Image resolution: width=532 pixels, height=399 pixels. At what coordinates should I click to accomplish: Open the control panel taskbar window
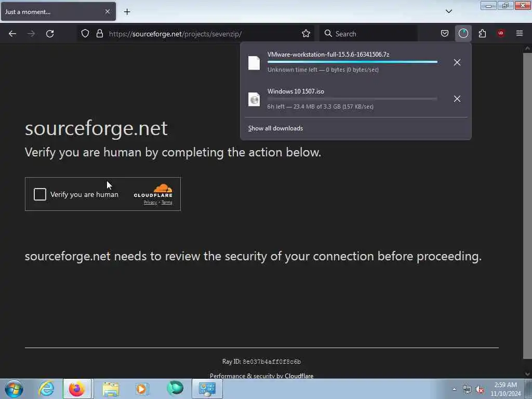[x=207, y=389]
